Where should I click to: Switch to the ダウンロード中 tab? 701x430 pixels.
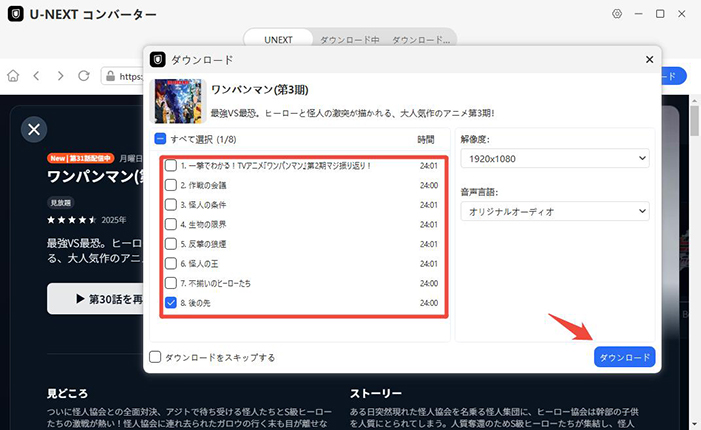pos(350,40)
